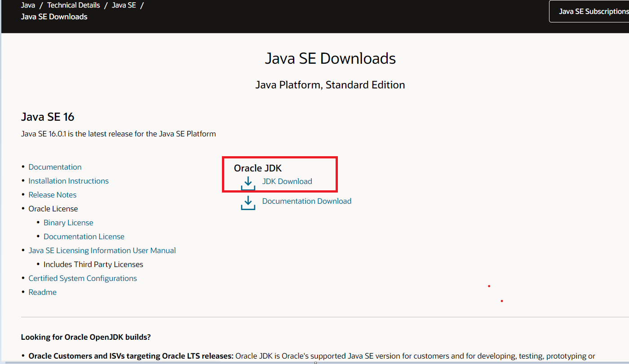Open Java SE Licensing Information User Manual
Screen dimensions: 629x364
coord(102,250)
